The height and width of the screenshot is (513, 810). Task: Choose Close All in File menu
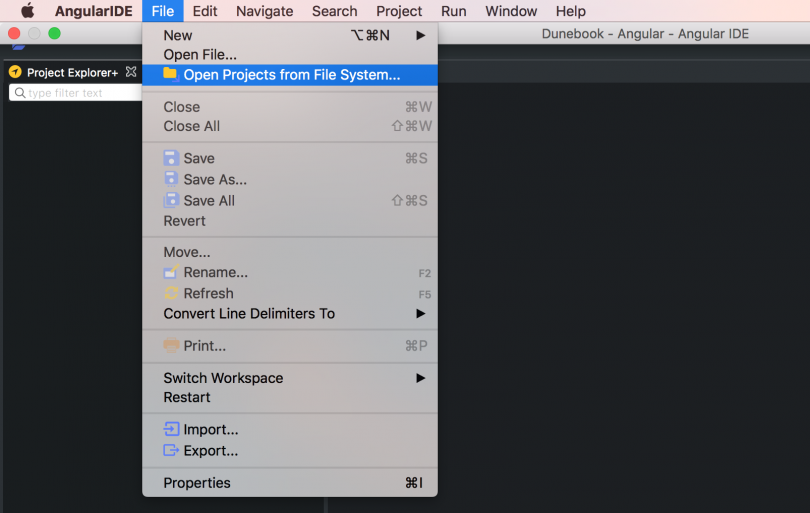[192, 126]
